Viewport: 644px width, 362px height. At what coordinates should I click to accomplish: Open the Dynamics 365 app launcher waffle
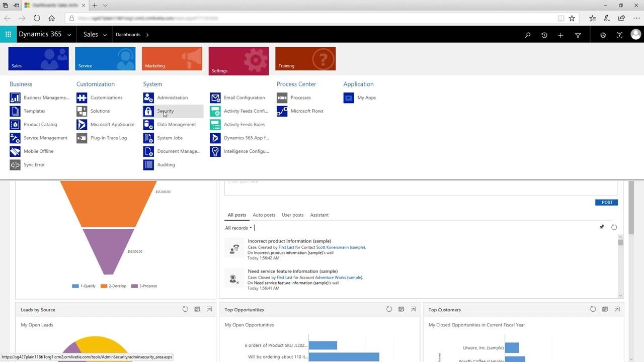pyautogui.click(x=8, y=35)
